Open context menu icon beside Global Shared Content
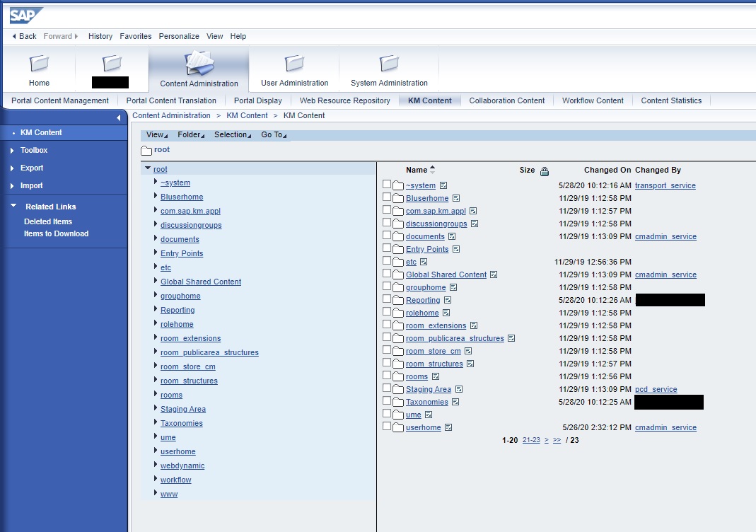 494,274
